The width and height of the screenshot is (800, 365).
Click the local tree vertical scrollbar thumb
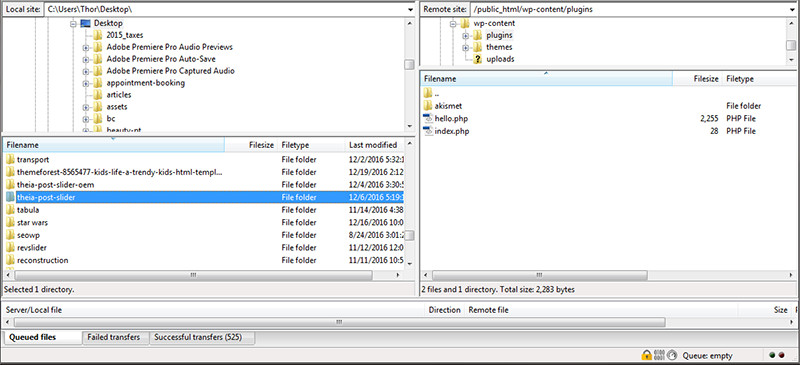click(x=409, y=64)
